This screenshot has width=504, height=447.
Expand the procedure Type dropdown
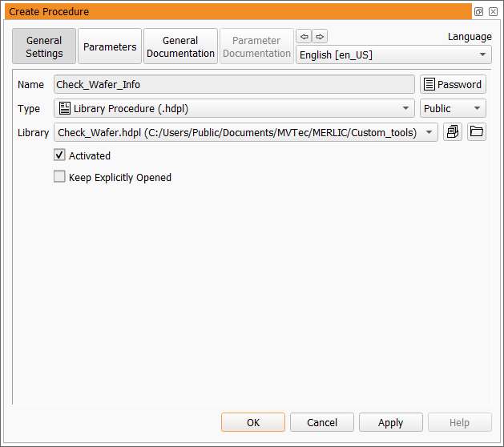point(234,109)
